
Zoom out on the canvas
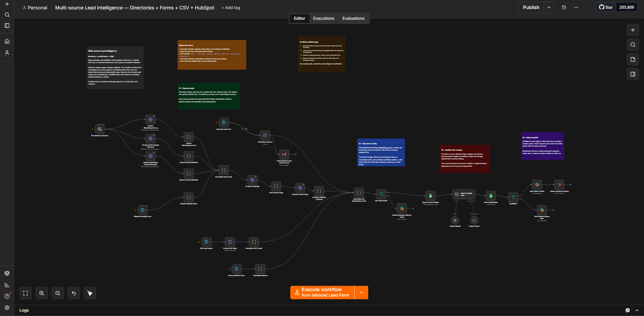click(58, 293)
